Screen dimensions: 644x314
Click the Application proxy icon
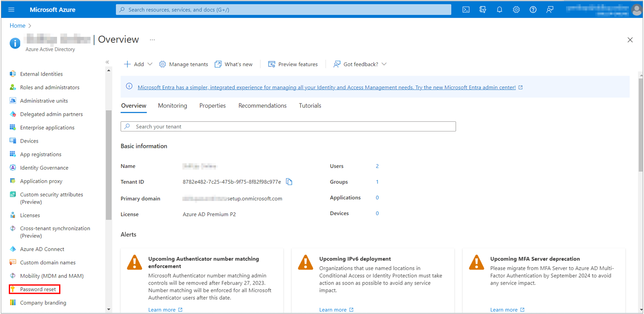pyautogui.click(x=13, y=181)
